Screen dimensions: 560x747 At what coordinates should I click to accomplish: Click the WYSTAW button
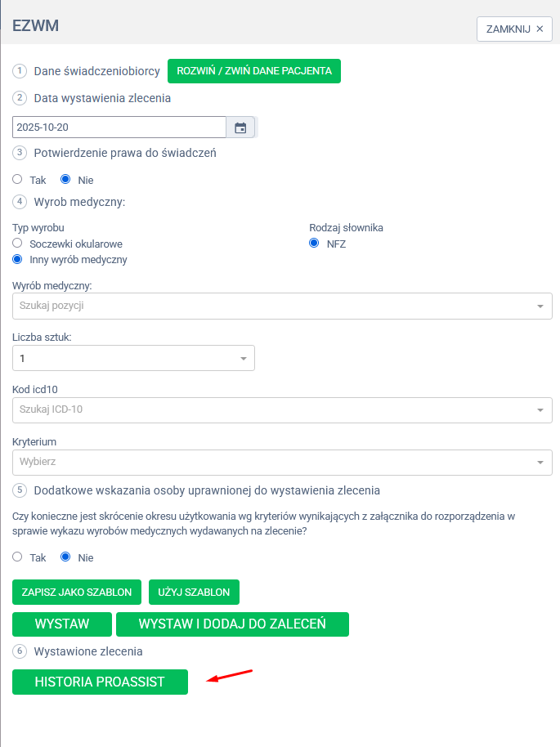62,624
